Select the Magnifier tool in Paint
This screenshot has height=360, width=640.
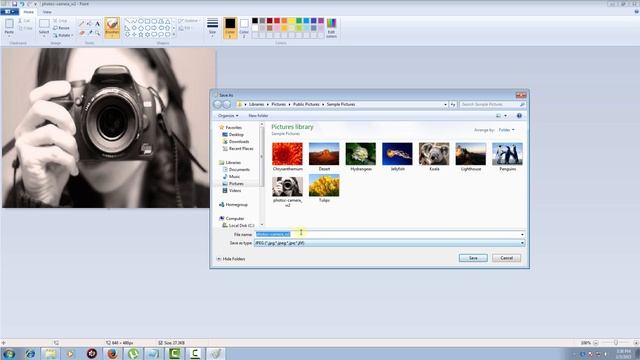[x=98, y=33]
